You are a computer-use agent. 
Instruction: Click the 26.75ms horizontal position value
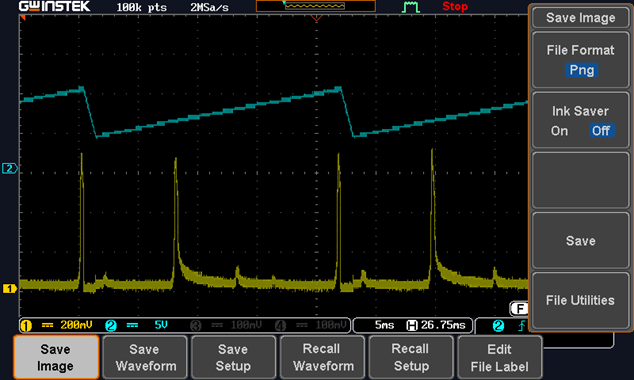(443, 325)
